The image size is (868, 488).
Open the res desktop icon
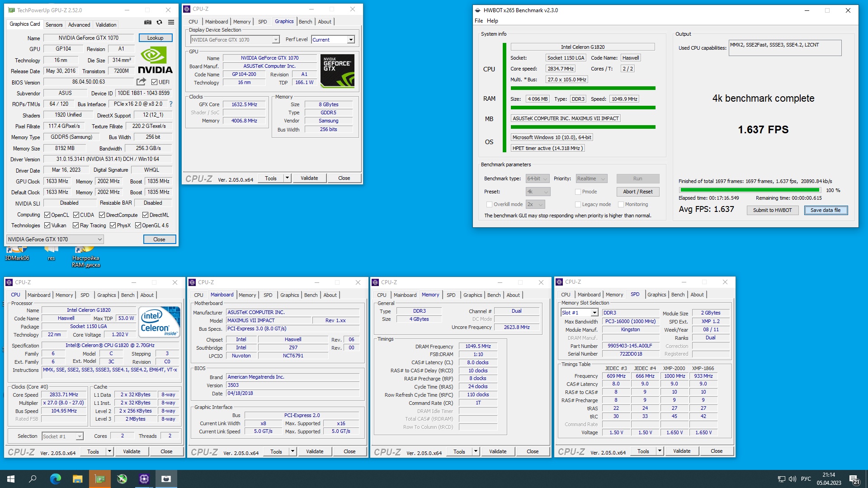tap(51, 254)
